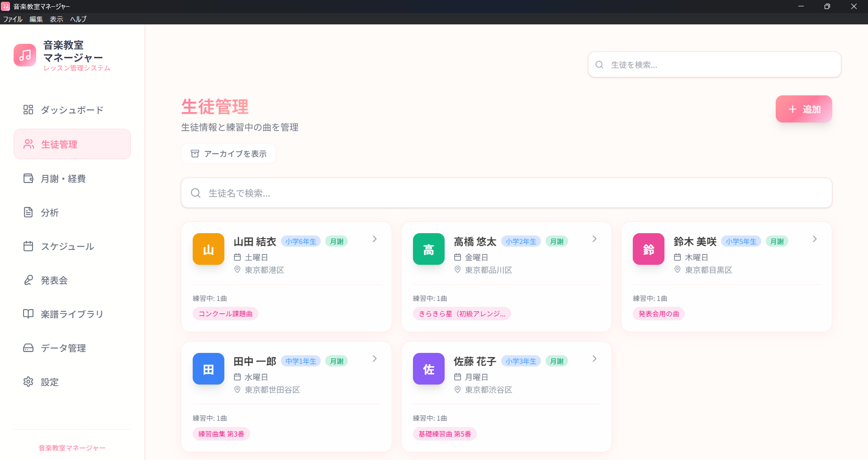Open the ファイル menu
This screenshot has width=868, height=460.
click(13, 19)
